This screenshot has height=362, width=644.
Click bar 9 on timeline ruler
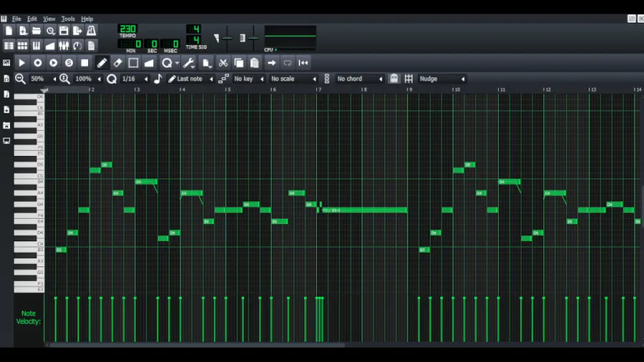tap(409, 89)
